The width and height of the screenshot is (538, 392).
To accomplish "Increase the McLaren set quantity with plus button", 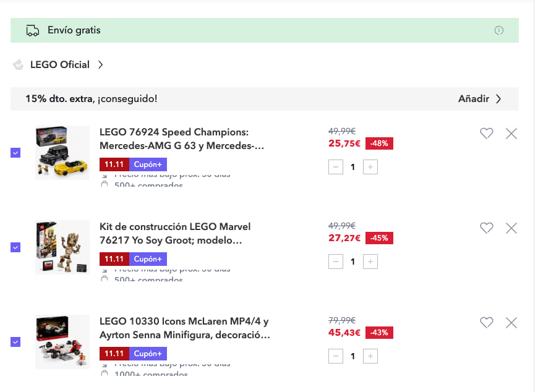I will (x=370, y=356).
